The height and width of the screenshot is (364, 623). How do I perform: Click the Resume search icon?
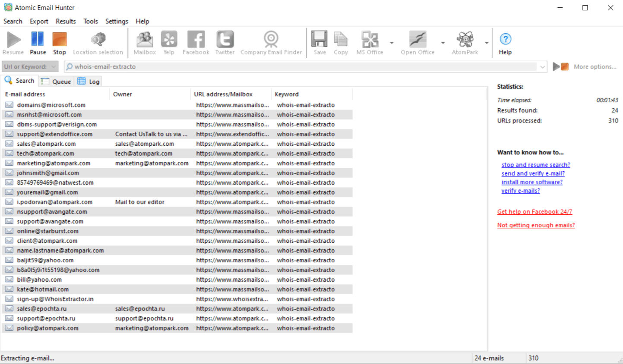tap(13, 42)
